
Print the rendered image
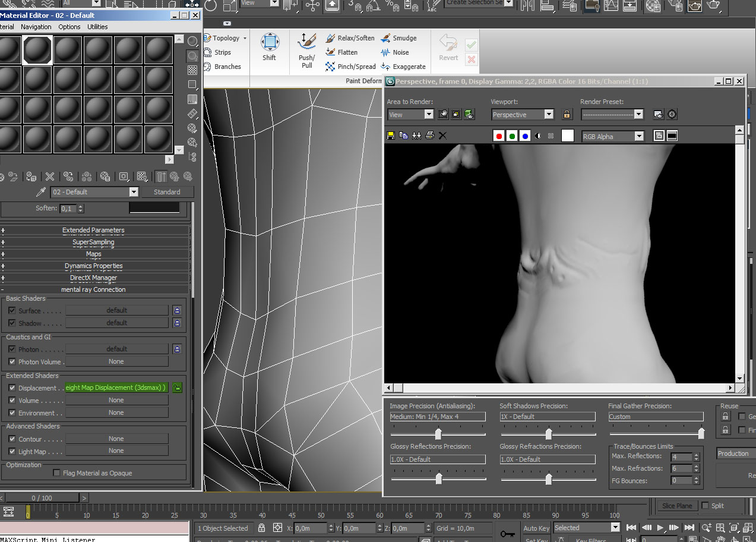(x=430, y=135)
